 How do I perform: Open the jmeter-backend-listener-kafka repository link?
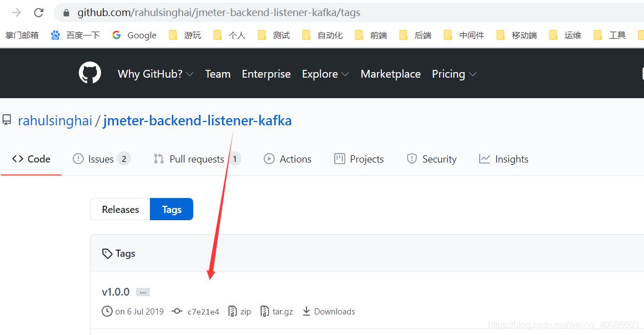click(197, 120)
